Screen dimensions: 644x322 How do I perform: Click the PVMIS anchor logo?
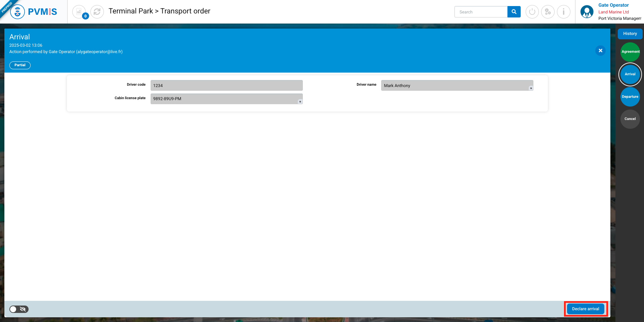click(17, 12)
